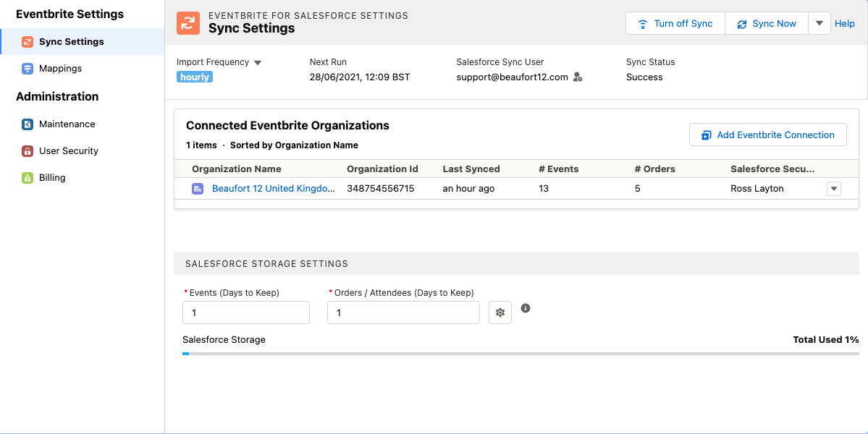
Task: Click the # Orders column header
Action: tap(655, 169)
